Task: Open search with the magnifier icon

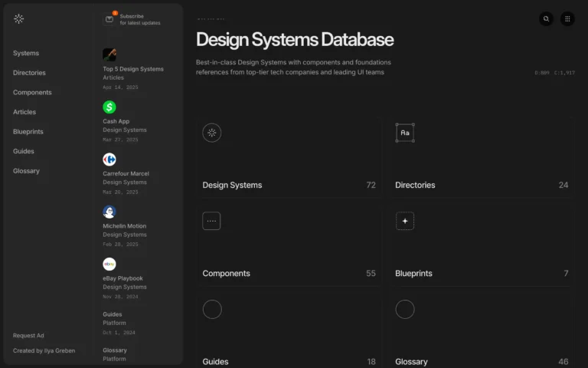Action: [546, 18]
